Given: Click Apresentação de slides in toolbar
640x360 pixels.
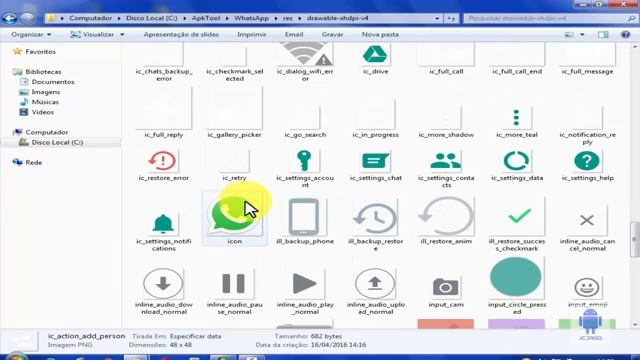Looking at the screenshot, I should 181,35.
